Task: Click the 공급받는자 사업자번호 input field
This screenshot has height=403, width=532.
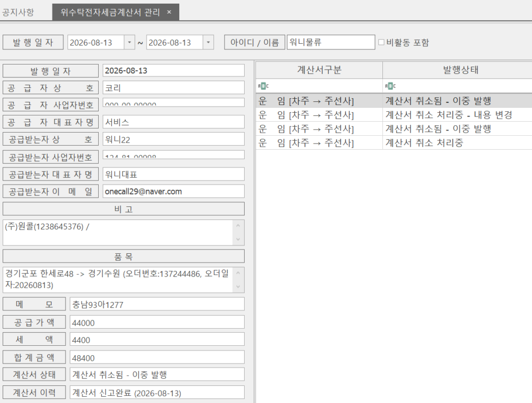Action: pos(174,155)
